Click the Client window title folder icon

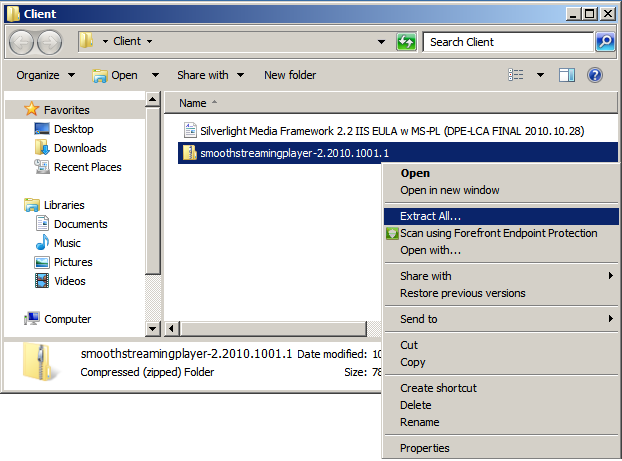pos(13,13)
